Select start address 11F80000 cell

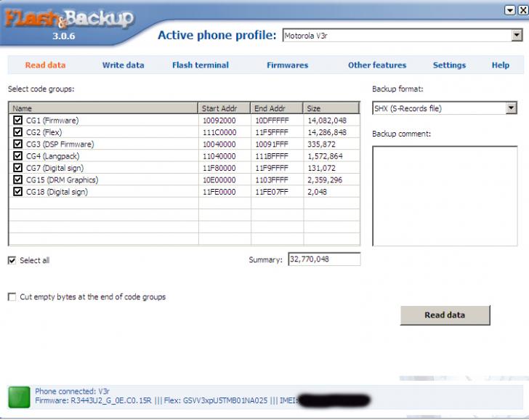click(219, 168)
